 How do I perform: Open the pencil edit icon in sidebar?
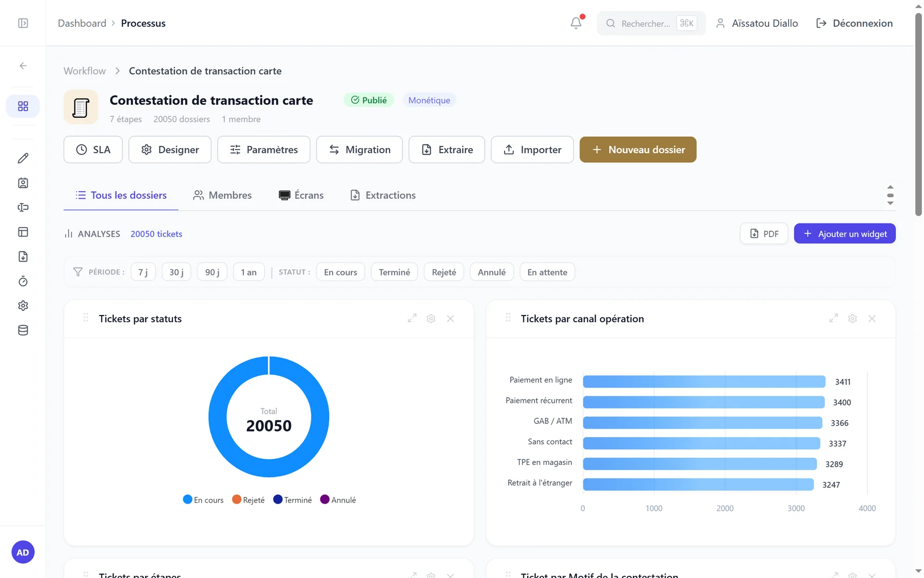click(x=23, y=158)
